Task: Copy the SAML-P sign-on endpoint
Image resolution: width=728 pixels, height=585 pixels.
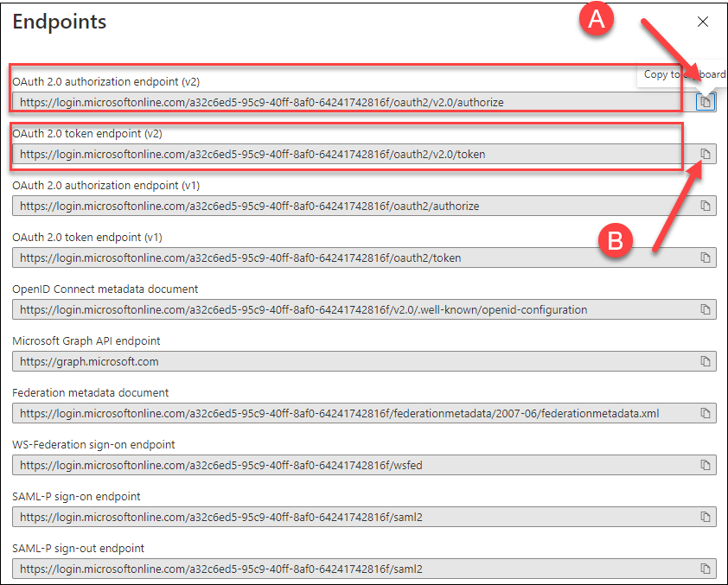Action: pyautogui.click(x=706, y=517)
